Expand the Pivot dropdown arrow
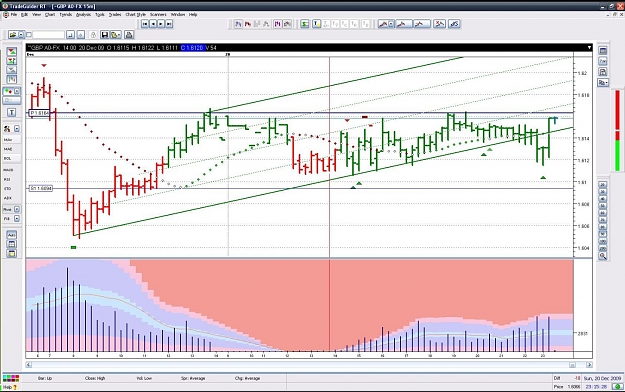The width and height of the screenshot is (625, 392). click(17, 209)
